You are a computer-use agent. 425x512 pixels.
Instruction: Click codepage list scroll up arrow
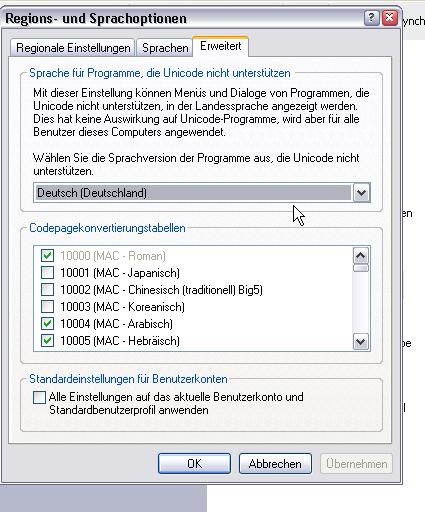361,256
